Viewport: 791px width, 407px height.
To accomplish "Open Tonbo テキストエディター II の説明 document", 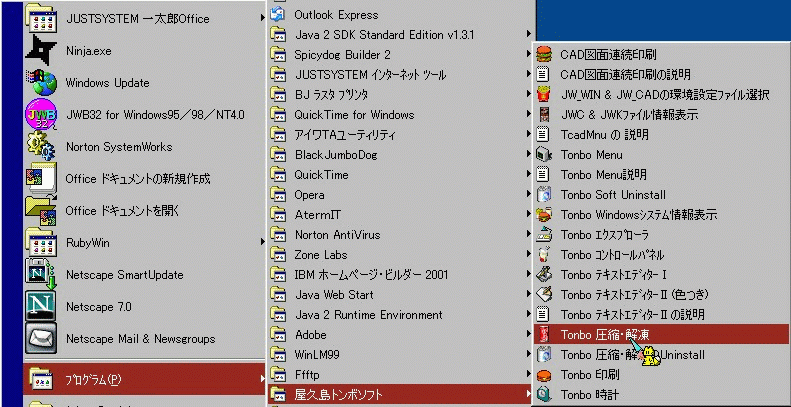I will (661, 315).
